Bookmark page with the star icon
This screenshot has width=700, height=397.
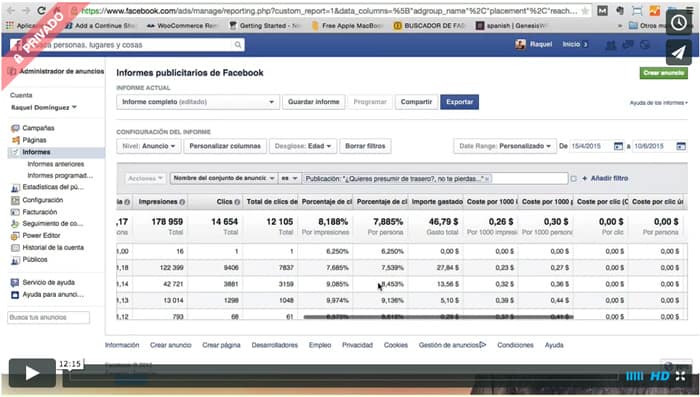[585, 11]
